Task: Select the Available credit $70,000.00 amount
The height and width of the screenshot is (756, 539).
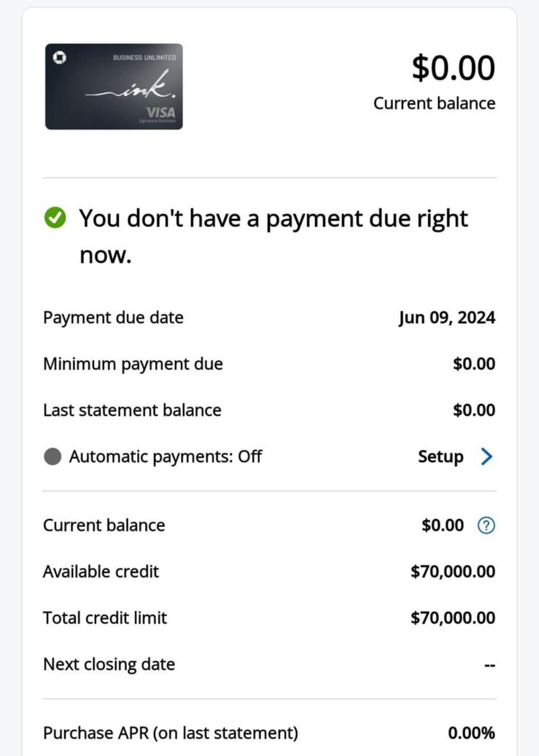Action: tap(452, 571)
